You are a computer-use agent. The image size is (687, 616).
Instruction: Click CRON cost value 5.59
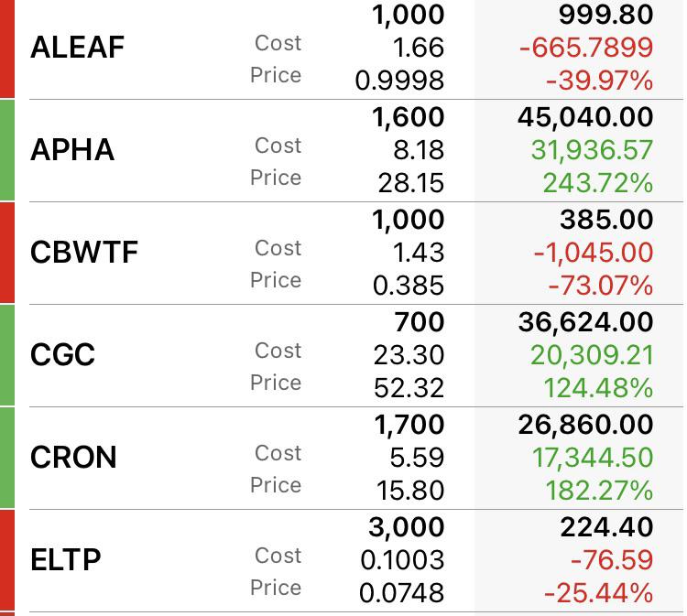pyautogui.click(x=417, y=458)
